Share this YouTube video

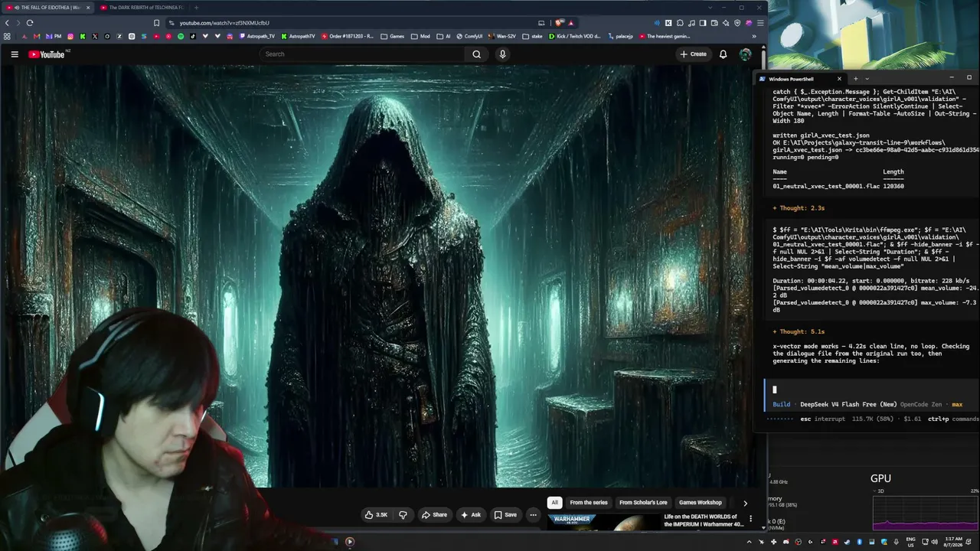point(434,514)
